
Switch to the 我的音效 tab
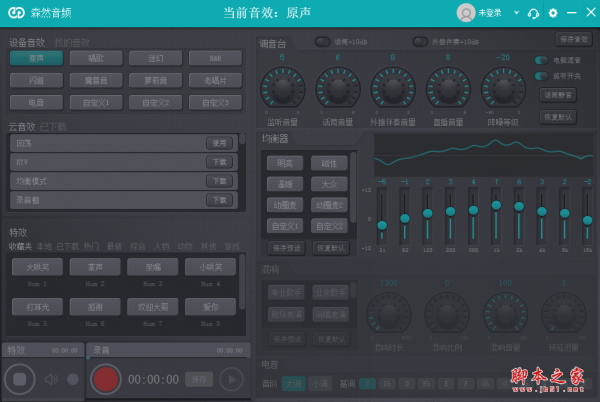(71, 42)
